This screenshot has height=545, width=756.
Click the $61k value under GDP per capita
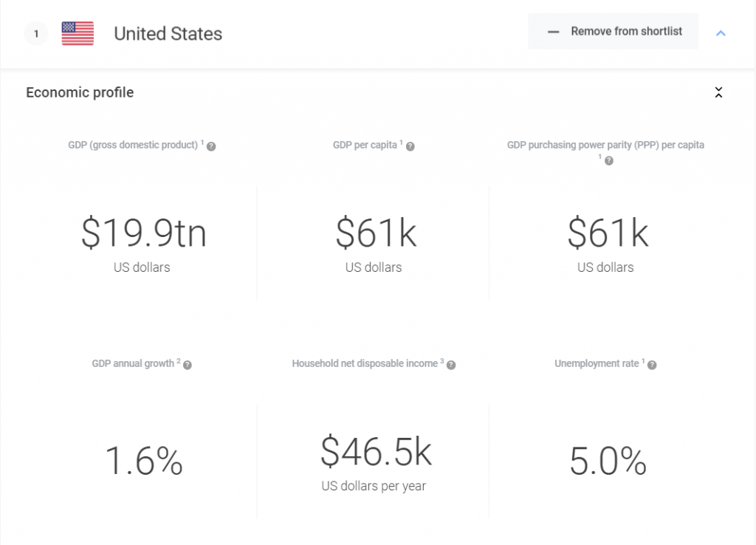point(376,233)
